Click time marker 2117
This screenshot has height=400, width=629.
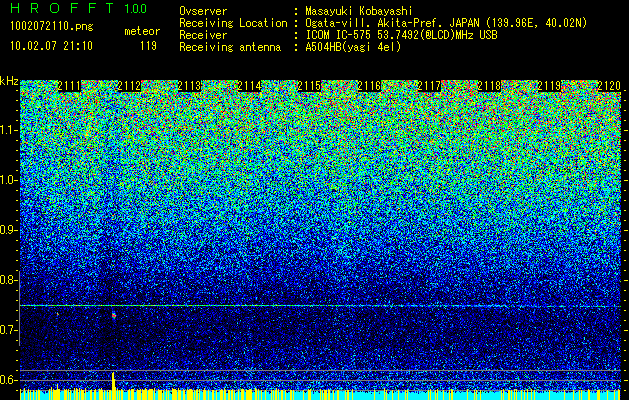[429, 86]
